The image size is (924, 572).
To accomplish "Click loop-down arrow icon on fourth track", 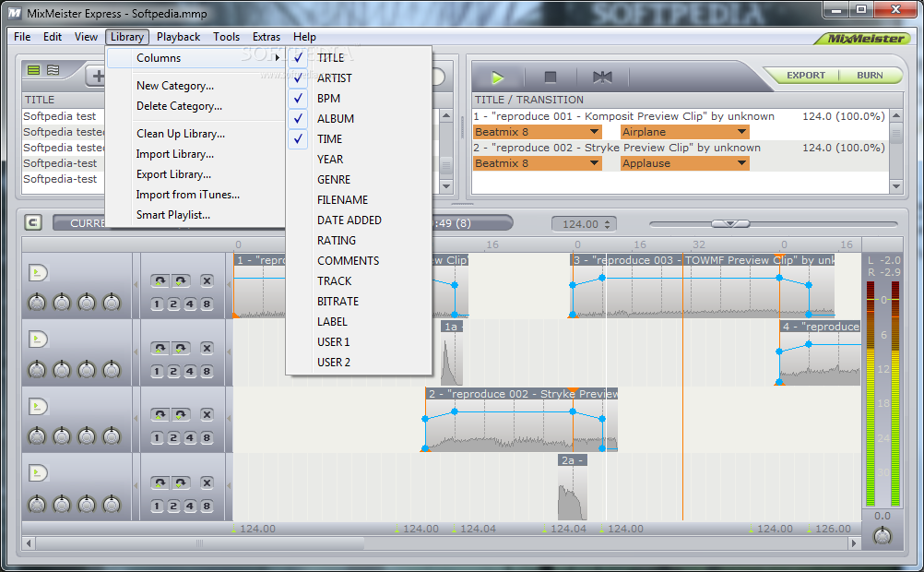I will (x=181, y=483).
